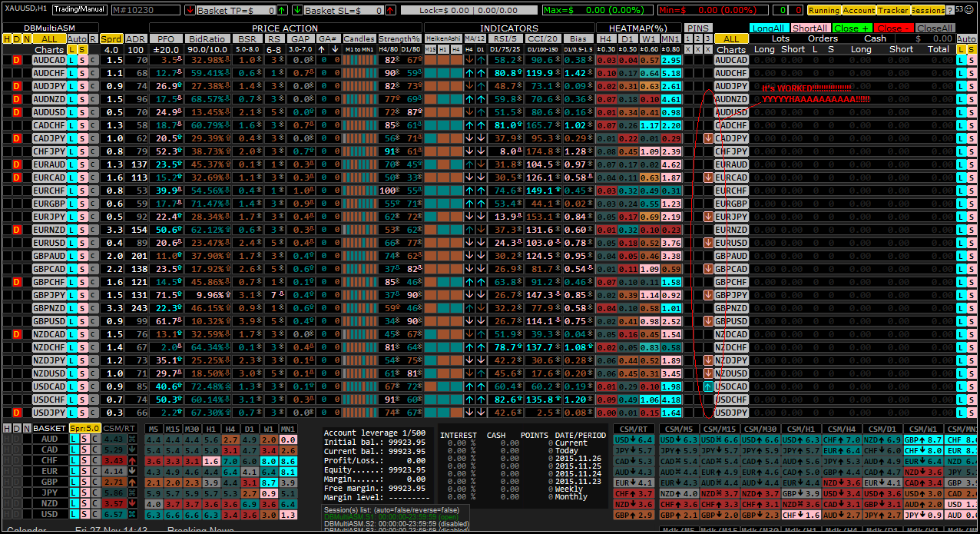
Task: Toggle the Auto button beside yellow ALL
Action: (x=77, y=38)
